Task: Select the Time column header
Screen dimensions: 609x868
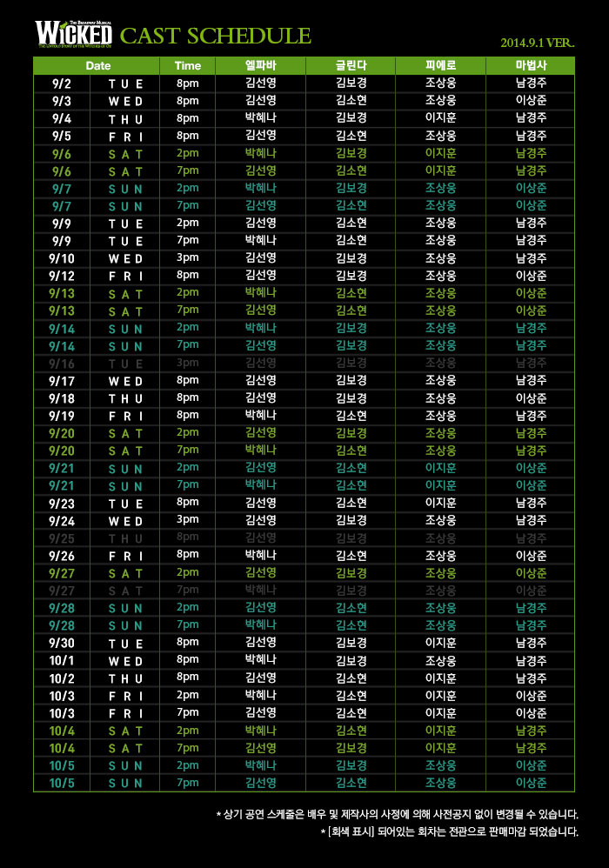Action: pos(187,65)
